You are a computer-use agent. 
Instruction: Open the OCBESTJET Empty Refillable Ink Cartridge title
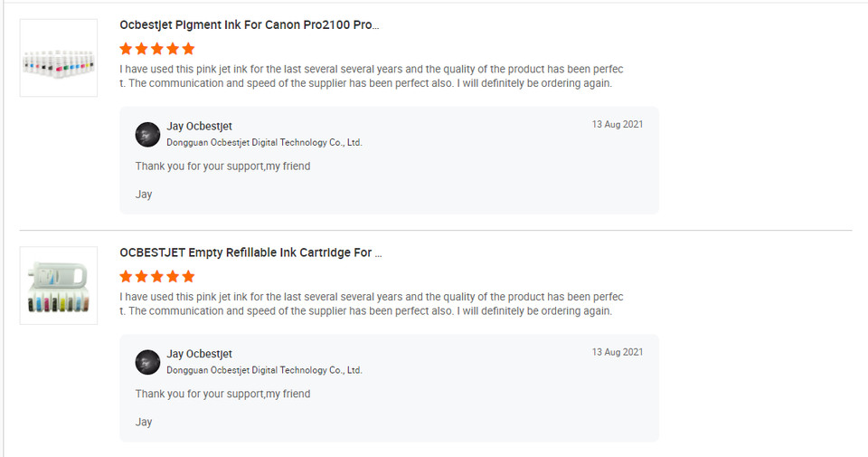250,252
